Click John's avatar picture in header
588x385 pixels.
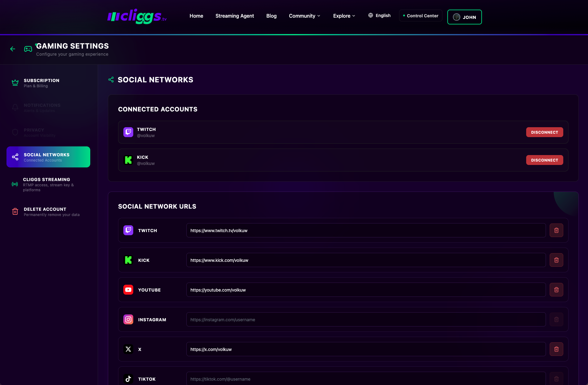tap(457, 17)
